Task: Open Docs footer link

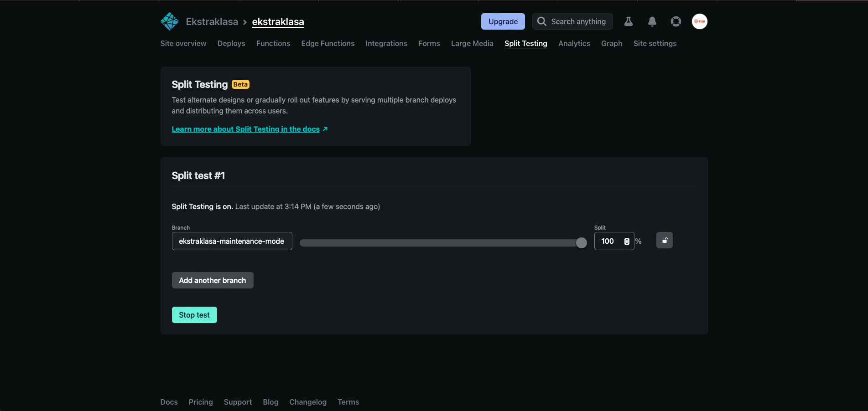Action: pos(169,402)
